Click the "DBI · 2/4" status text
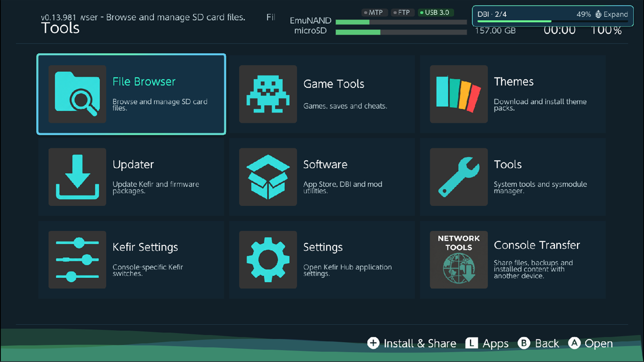This screenshot has height=362, width=644. (492, 15)
